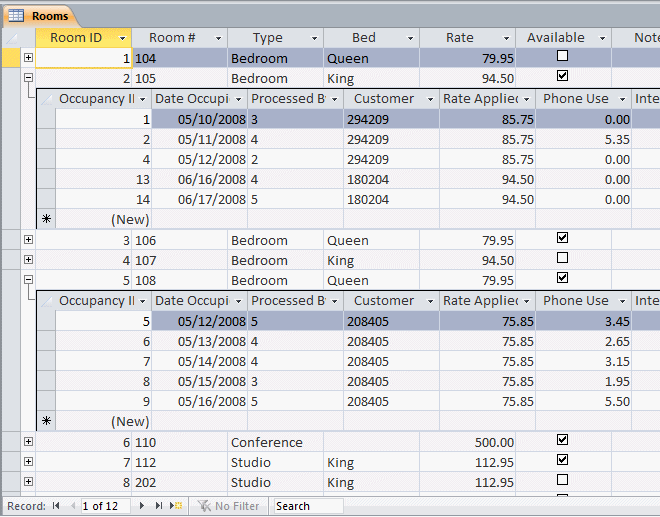Click the select-all corner of room 108 subdatasheet
The image size is (660, 517).
[46, 301]
